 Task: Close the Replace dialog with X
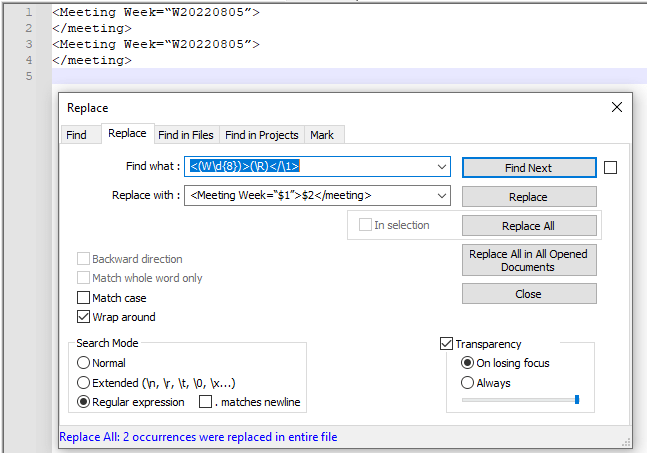coord(616,107)
